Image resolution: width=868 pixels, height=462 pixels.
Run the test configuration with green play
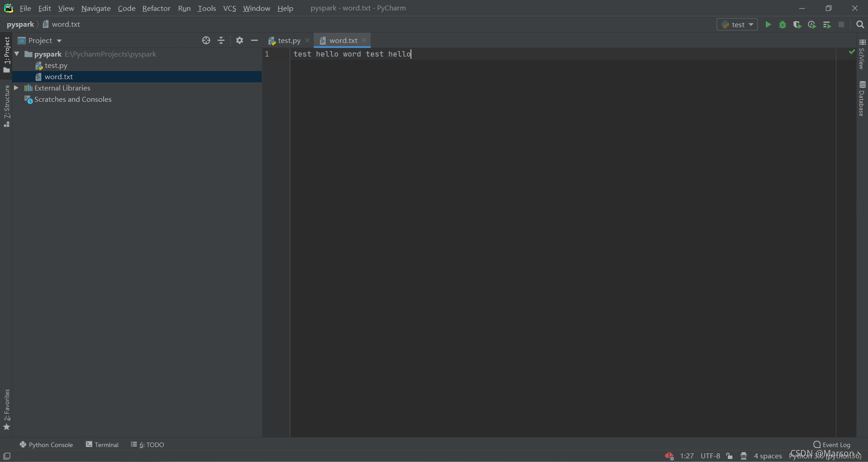[x=768, y=24]
